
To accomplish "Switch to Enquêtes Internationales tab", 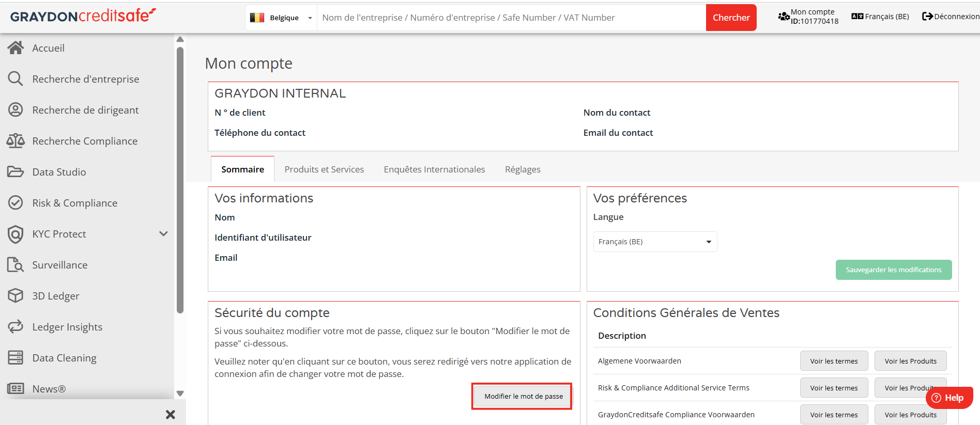I will coord(434,169).
